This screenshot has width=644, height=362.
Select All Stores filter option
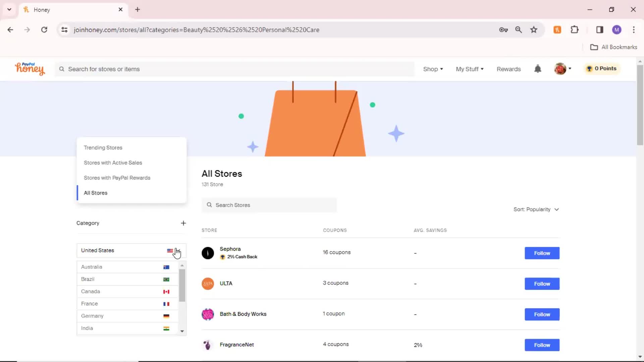(96, 192)
